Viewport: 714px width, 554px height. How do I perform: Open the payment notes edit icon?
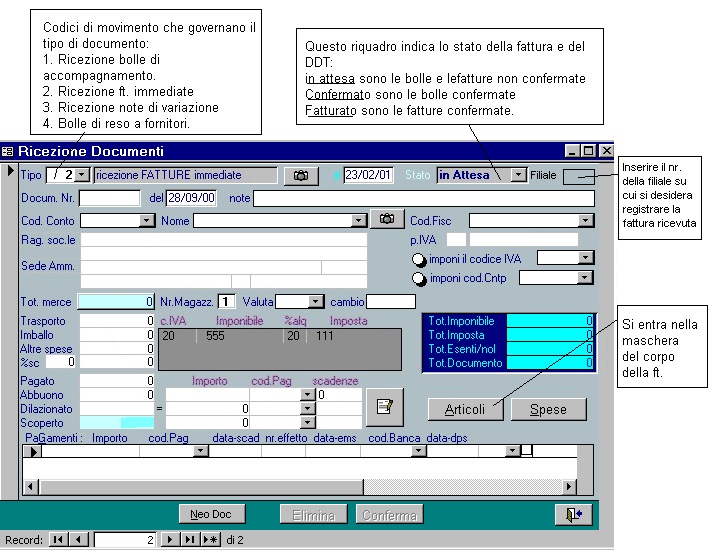click(x=385, y=404)
